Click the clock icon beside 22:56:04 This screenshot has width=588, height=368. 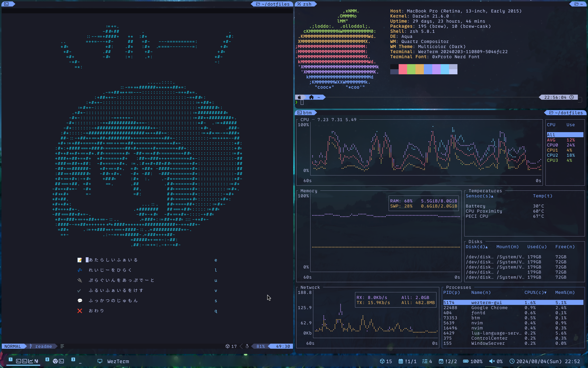point(572,97)
